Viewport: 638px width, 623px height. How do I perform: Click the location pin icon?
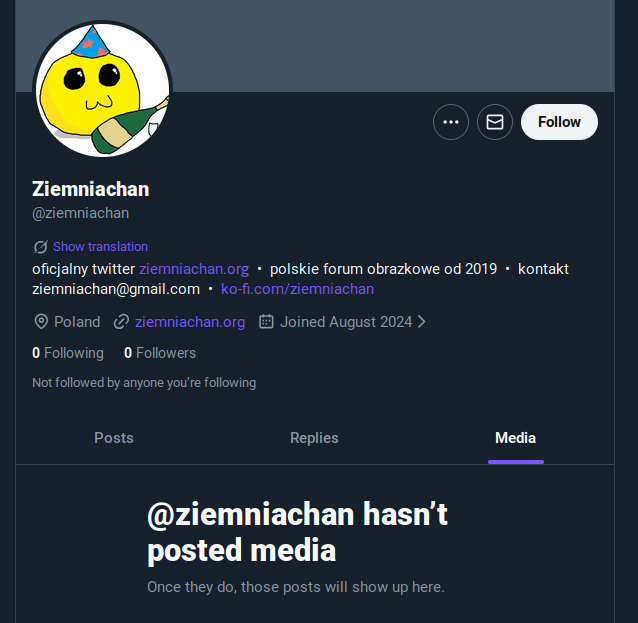tap(41, 322)
